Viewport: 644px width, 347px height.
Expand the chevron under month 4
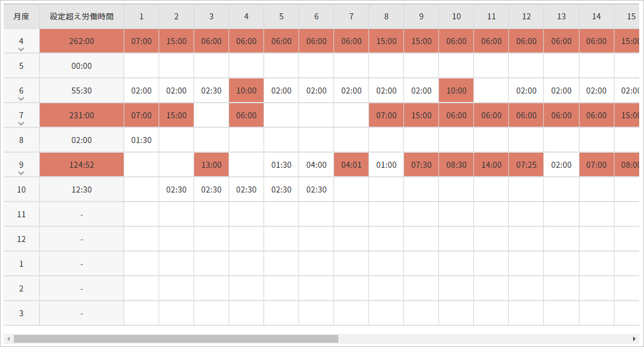coord(22,49)
